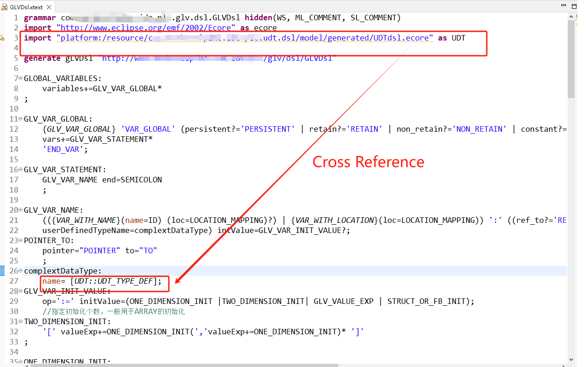Screen dimensions: 588x367
Task: Click "op=':='" on line 29
Action: [58, 301]
